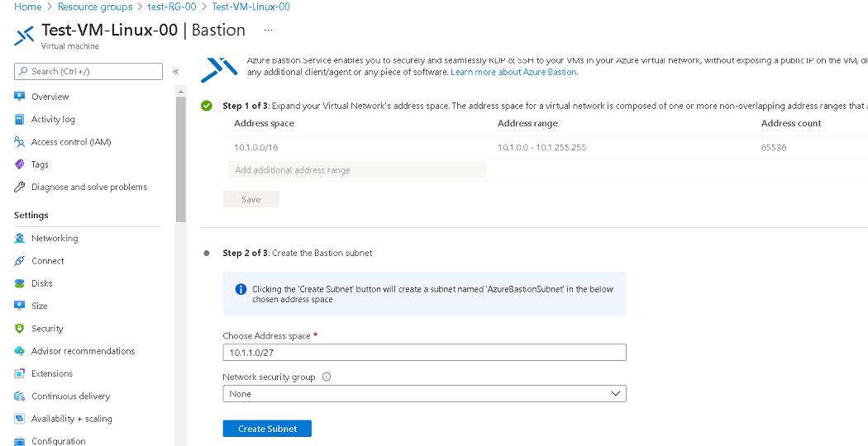Click the Continuous delivery icon
The height and width of the screenshot is (446, 868).
point(19,396)
